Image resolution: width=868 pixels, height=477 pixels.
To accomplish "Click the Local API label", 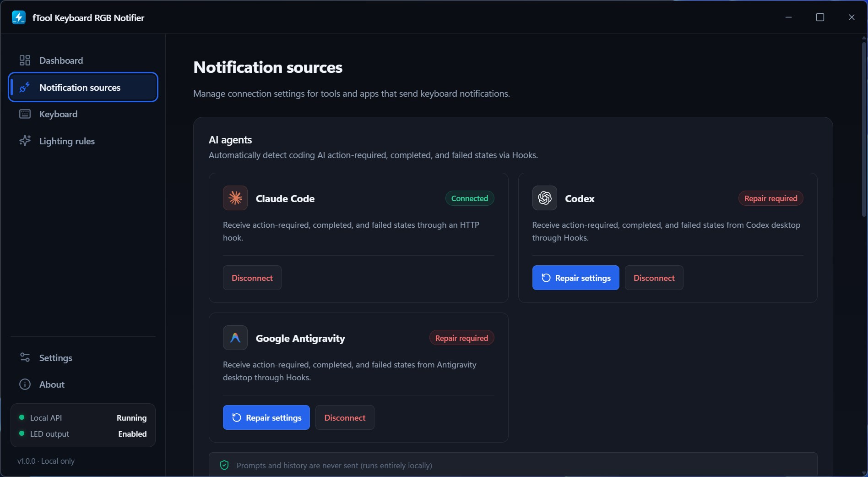I will [x=46, y=417].
